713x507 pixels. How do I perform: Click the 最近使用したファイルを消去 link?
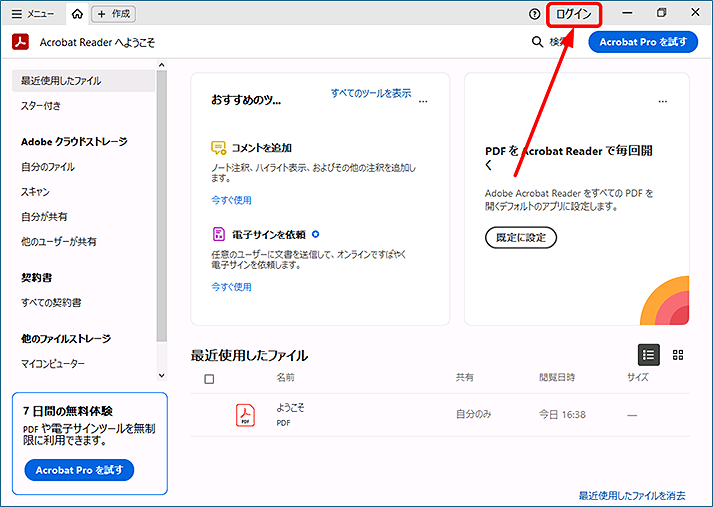[x=632, y=496]
